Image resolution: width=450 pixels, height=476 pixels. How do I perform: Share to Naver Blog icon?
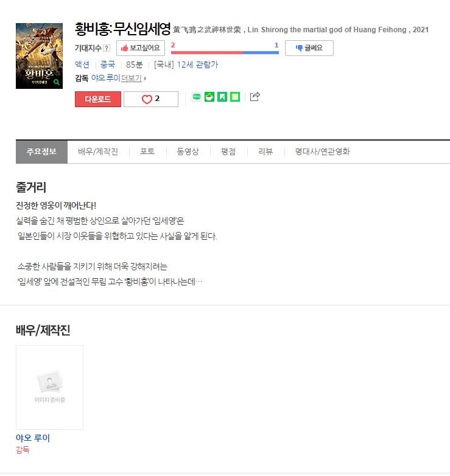point(197,97)
